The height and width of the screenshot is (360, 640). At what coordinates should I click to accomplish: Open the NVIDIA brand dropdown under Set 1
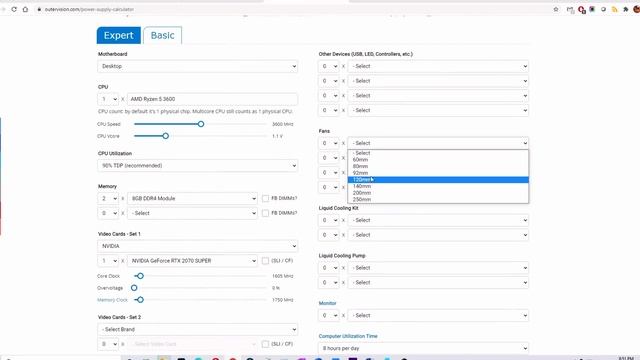pyautogui.click(x=198, y=246)
